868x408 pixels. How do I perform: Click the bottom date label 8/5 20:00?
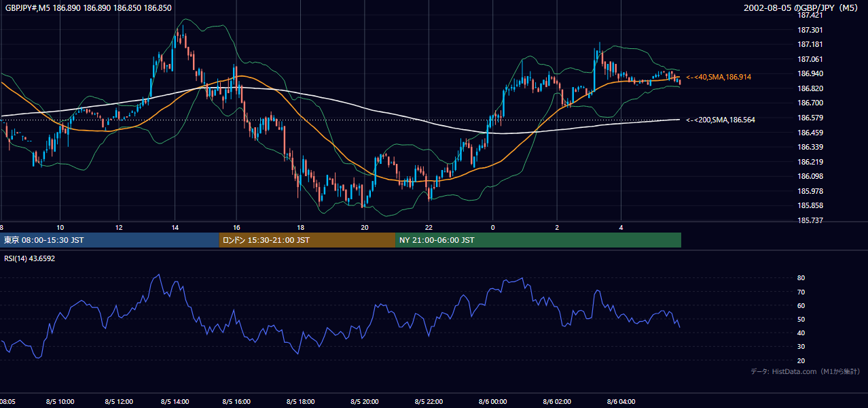click(364, 401)
